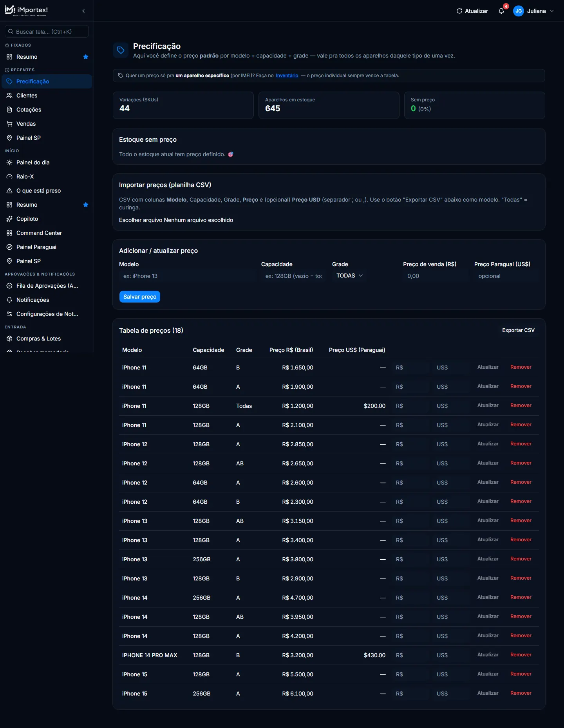The height and width of the screenshot is (728, 564).
Task: Click the Capacidade input field
Action: click(x=294, y=276)
